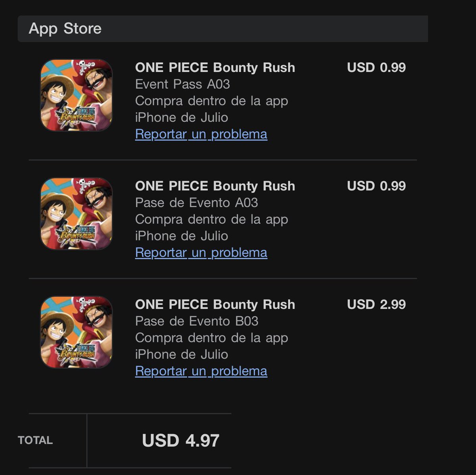Open Bounty Rush icon beside Pase de Evento A03
476x475 pixels.
pyautogui.click(x=77, y=213)
